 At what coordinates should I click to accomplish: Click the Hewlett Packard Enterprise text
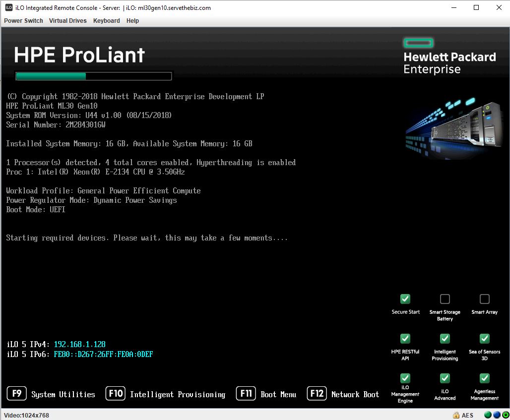click(x=449, y=63)
